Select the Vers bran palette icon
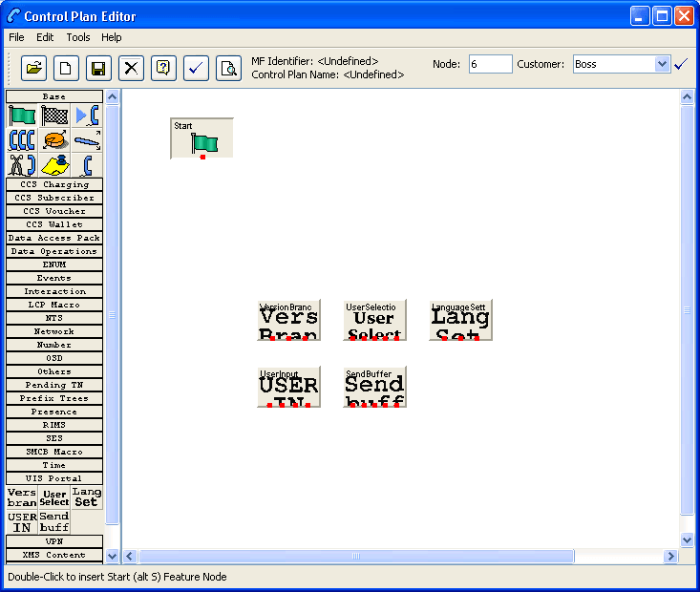Image resolution: width=700 pixels, height=592 pixels. 22,497
